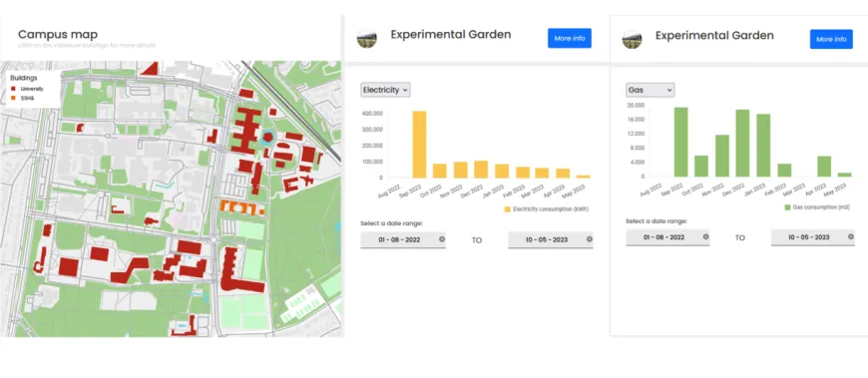This screenshot has height=378, width=868.
Task: Edit the gas end date field
Action: [813, 237]
